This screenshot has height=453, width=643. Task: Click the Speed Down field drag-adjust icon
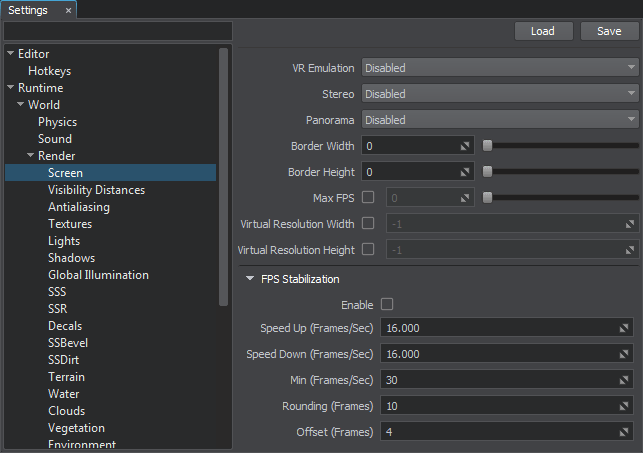(x=624, y=354)
